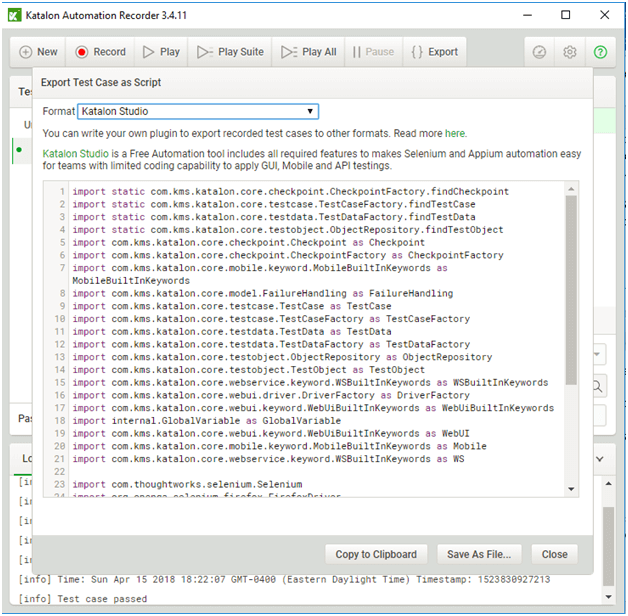Maximize the Katalon Recorder window
This screenshot has width=628, height=616.
pyautogui.click(x=566, y=15)
